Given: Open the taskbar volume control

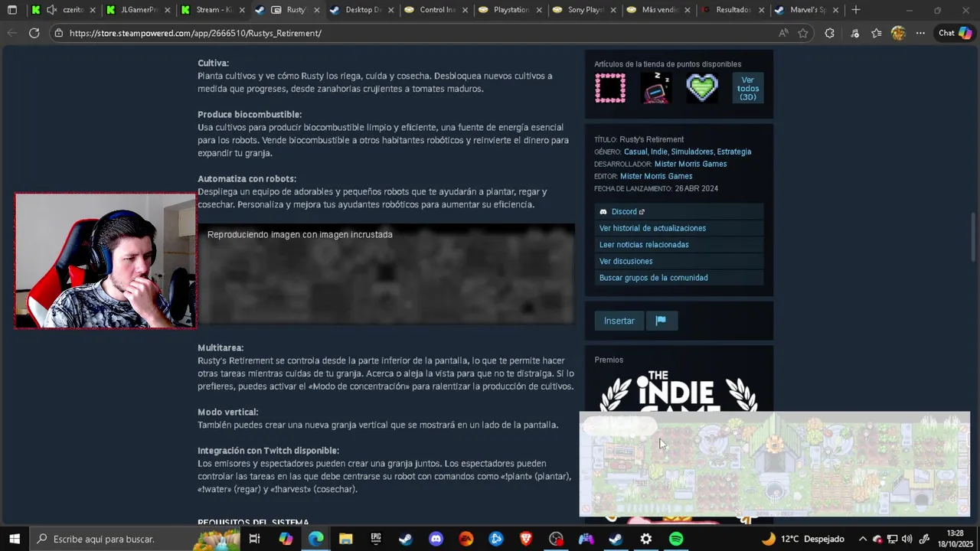Looking at the screenshot, I should coord(907,539).
